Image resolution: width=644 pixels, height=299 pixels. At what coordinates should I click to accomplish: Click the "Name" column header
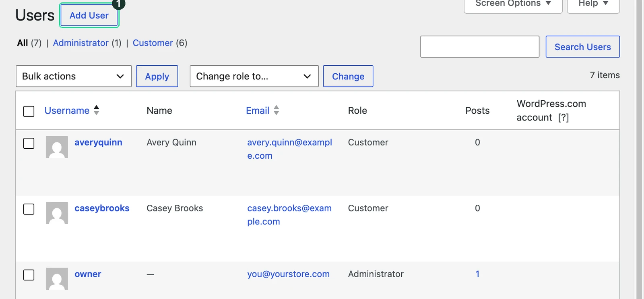tap(159, 110)
